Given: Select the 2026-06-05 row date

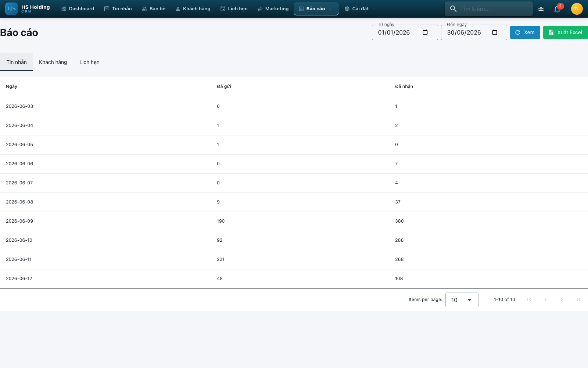Looking at the screenshot, I should pos(19,145).
